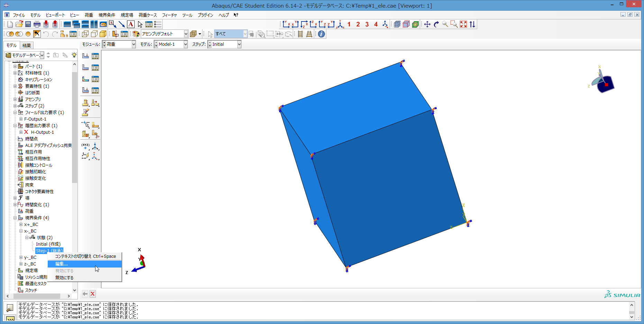
Task: Expand the y-_BC tree node
Action: [21, 257]
